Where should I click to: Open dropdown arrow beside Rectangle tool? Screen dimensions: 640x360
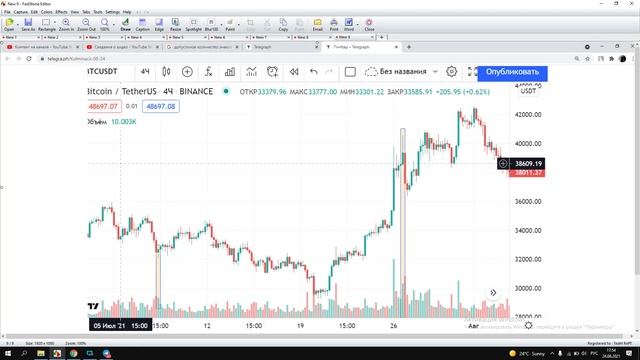pyautogui.click(x=55, y=23)
